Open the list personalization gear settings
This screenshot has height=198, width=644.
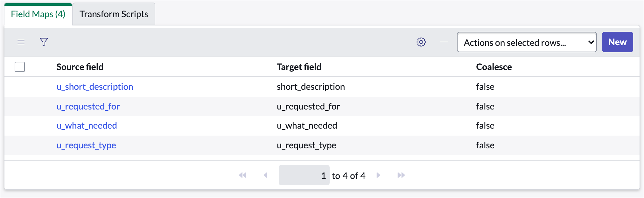point(421,42)
